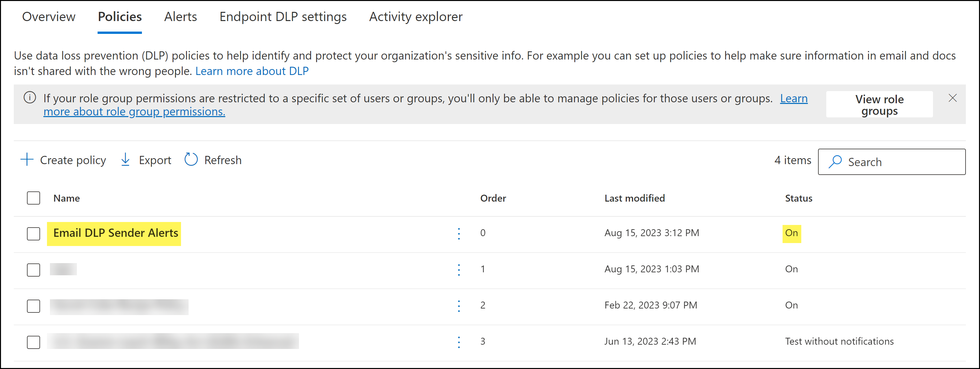Click the magnifier icon in Search box

point(835,162)
